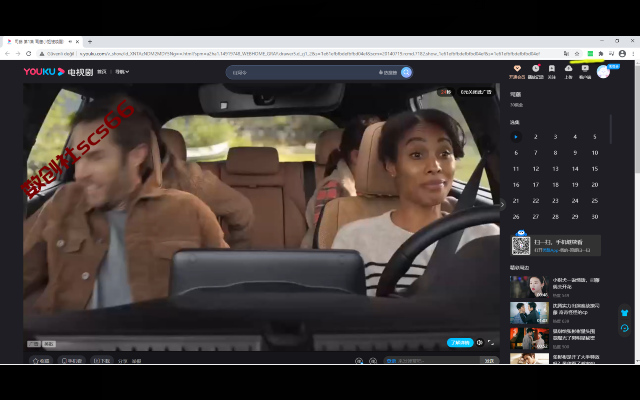The width and height of the screenshot is (640, 400).
Task: Enter fullscreen using the player's expand icon
Action: tap(491, 342)
